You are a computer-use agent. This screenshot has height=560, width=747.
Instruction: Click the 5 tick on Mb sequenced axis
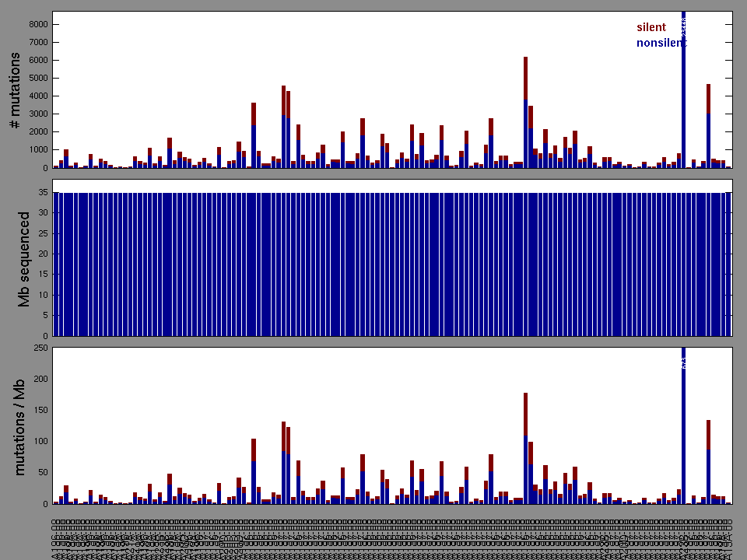pos(46,316)
